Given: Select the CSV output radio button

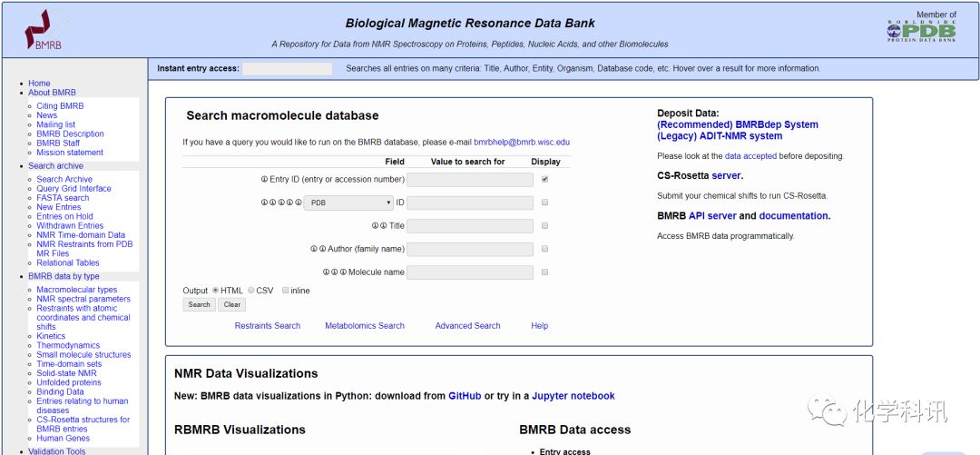Looking at the screenshot, I should click(x=251, y=291).
